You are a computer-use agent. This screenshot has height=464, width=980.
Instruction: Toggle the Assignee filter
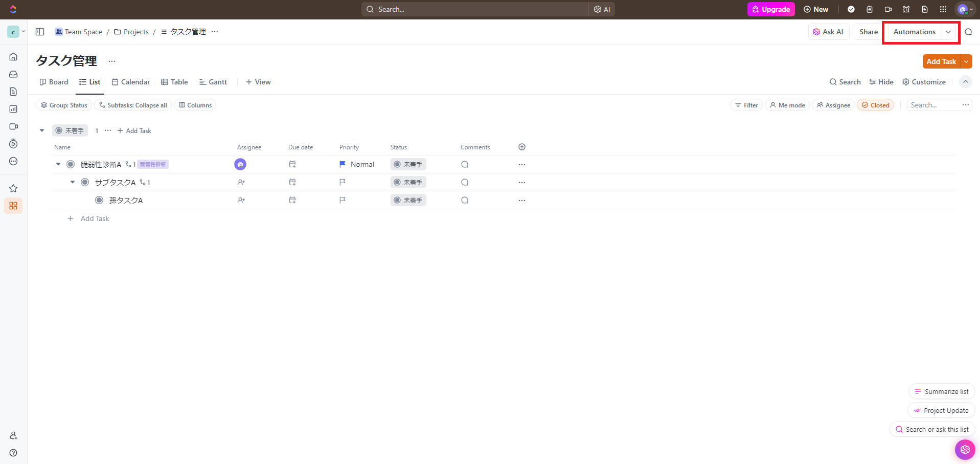(x=833, y=105)
